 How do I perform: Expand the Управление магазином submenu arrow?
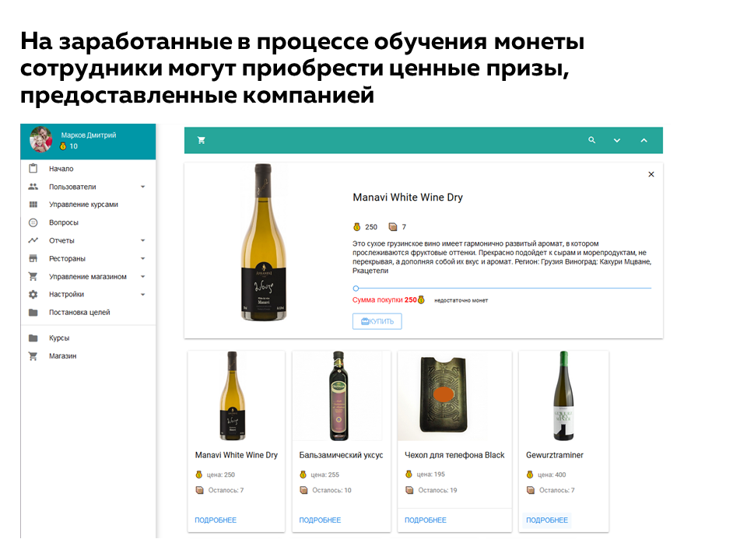pos(142,277)
